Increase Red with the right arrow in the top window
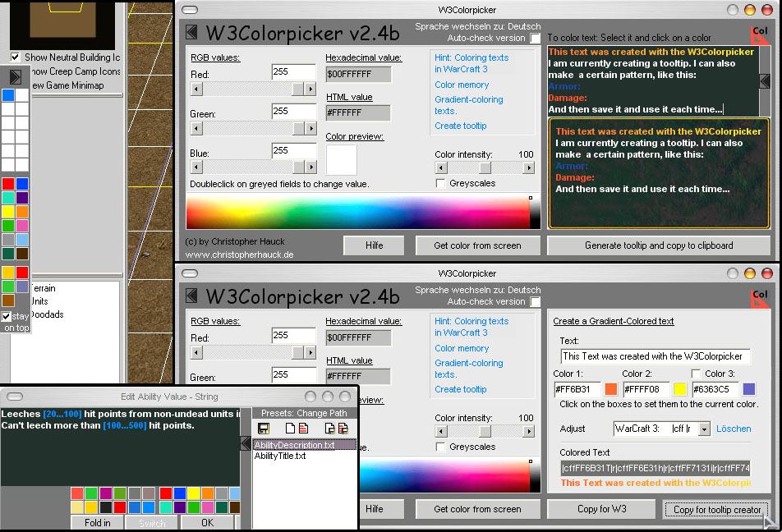The height and width of the screenshot is (532, 782). point(310,89)
